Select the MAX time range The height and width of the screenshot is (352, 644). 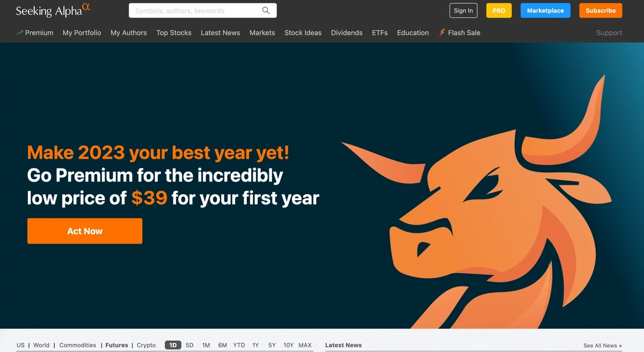305,346
